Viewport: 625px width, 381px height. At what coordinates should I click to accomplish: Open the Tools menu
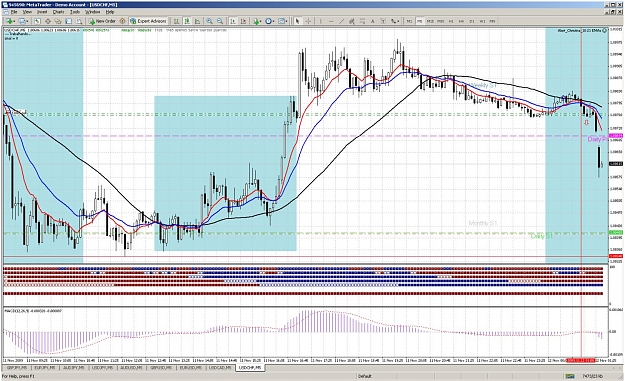click(75, 12)
